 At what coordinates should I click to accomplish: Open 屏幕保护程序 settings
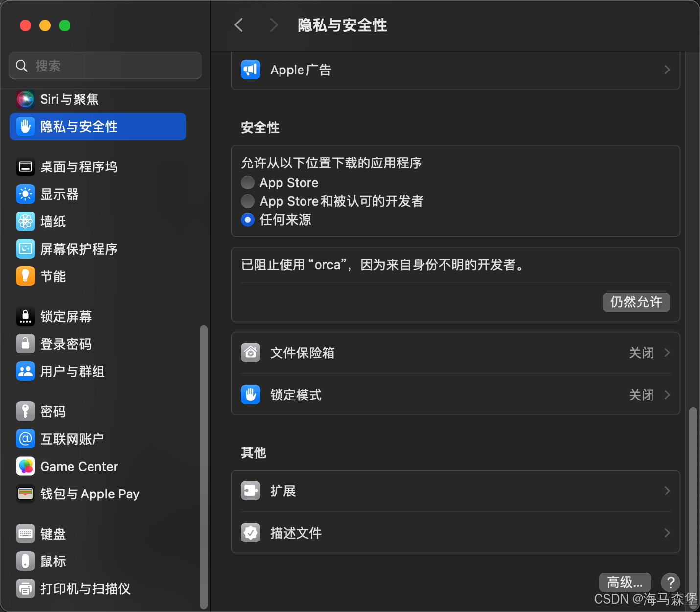click(x=79, y=249)
